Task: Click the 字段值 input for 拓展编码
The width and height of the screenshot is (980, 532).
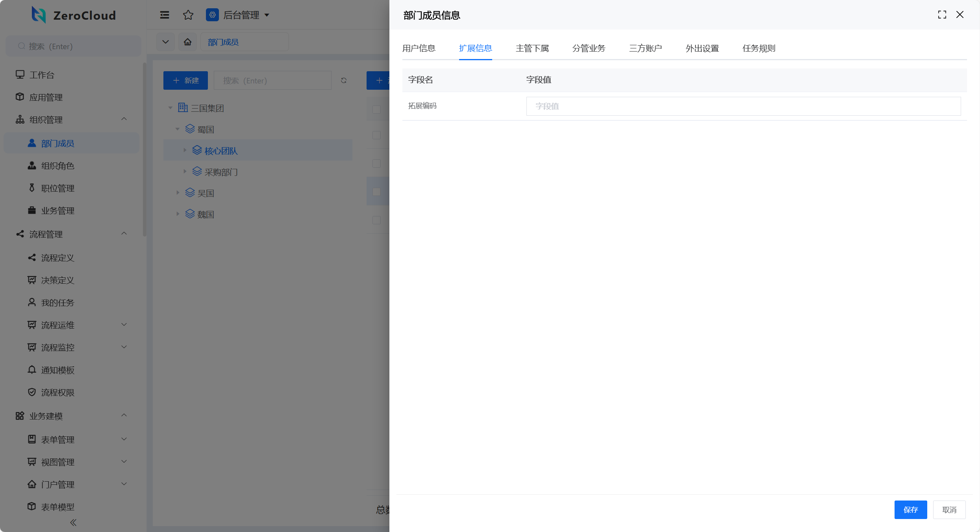Action: 743,106
